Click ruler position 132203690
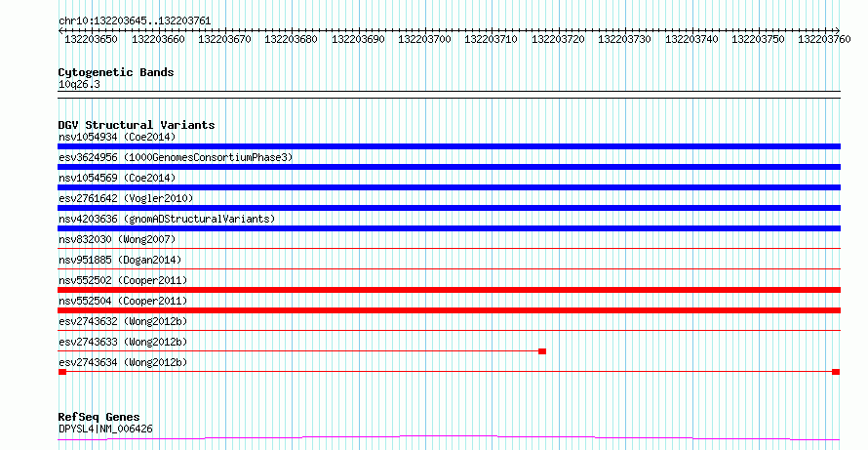This screenshot has width=868, height=450. tap(358, 39)
